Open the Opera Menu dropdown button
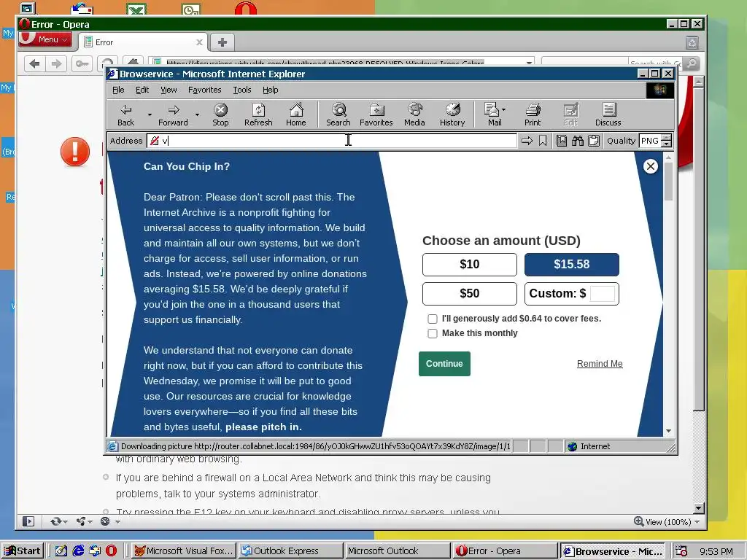 click(x=45, y=39)
